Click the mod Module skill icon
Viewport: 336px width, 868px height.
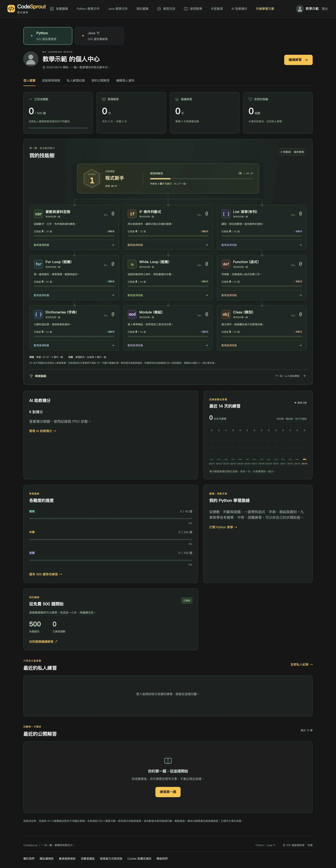pyautogui.click(x=132, y=314)
